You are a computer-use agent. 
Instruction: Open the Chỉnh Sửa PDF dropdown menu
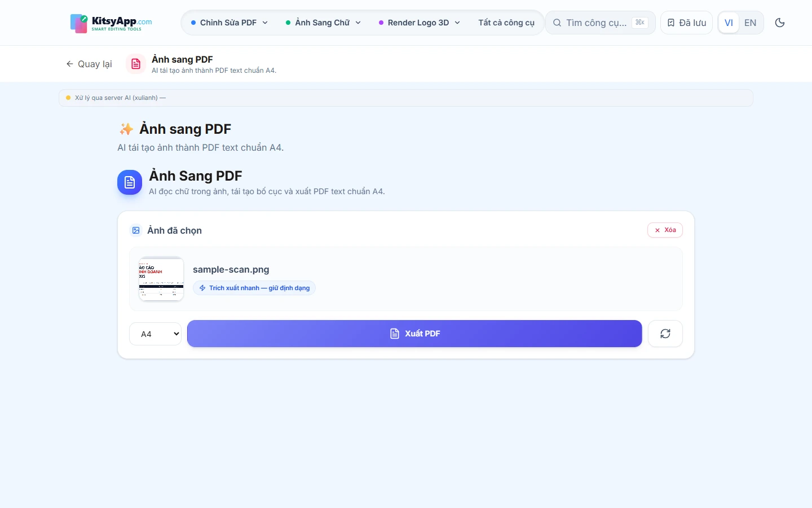230,23
